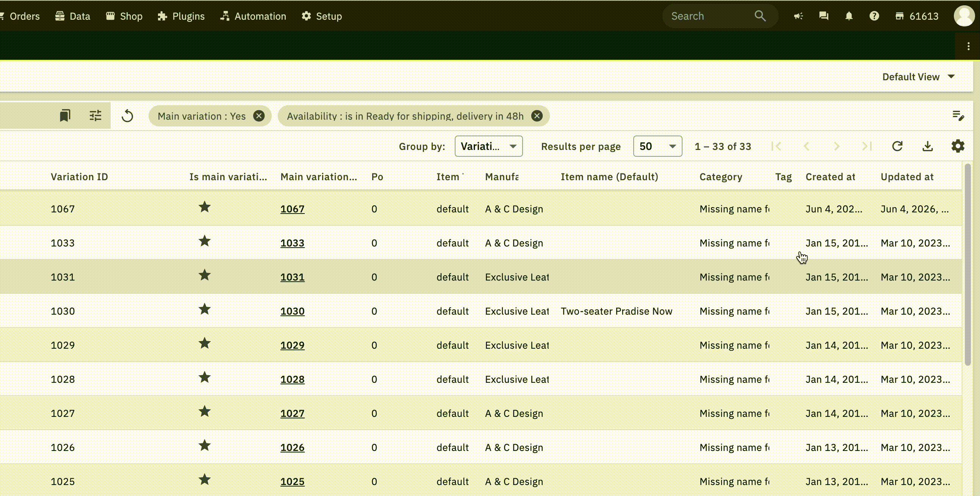Open the Results per page dropdown
This screenshot has width=980, height=496.
(x=658, y=146)
